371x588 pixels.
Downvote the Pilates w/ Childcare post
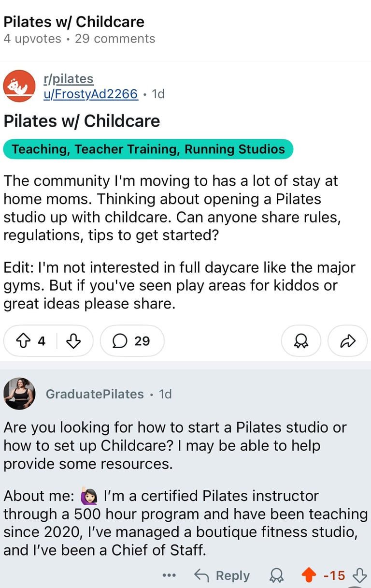(72, 341)
